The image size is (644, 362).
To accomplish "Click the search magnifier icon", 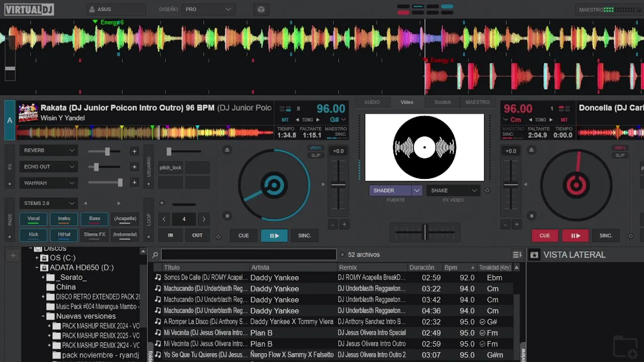I will click(x=155, y=255).
